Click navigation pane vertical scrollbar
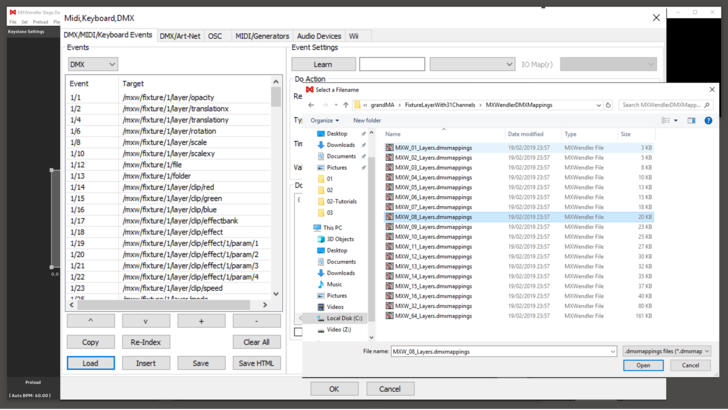Viewport: 728px width, 410px height. [371, 234]
